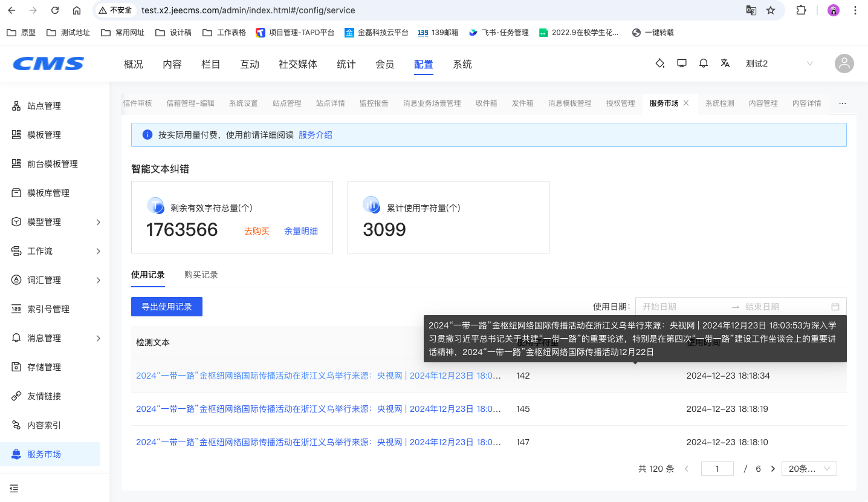Expand the 工作流 sidebar submenu
The height and width of the screenshot is (502, 868).
click(x=99, y=251)
